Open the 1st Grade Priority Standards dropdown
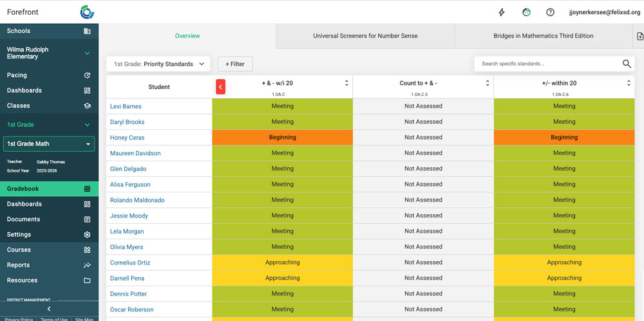The height and width of the screenshot is (321, 644). point(158,64)
